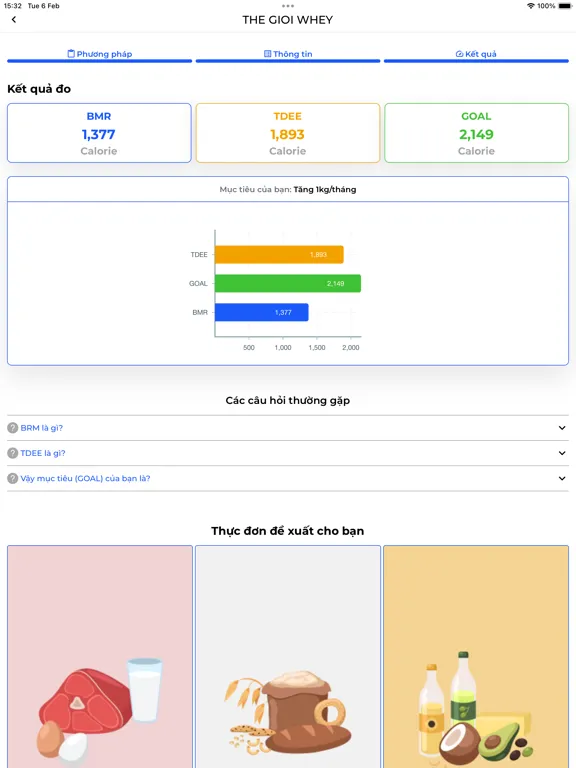Select the Kết quả tab
The height and width of the screenshot is (768, 576).
476,54
